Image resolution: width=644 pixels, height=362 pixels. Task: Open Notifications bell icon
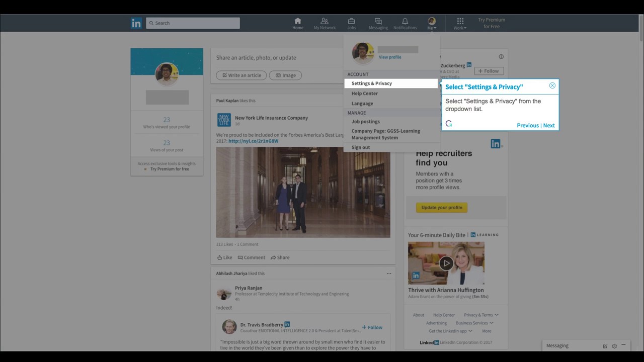pos(405,23)
